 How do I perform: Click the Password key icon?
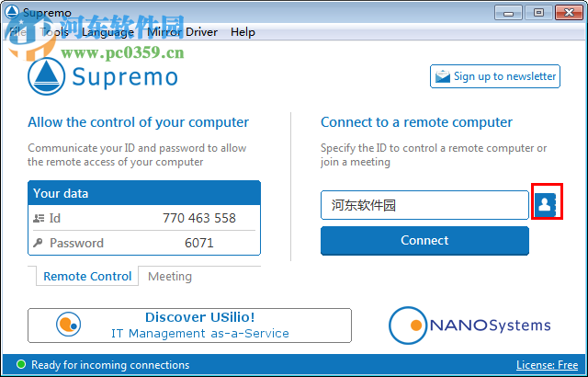(38, 243)
